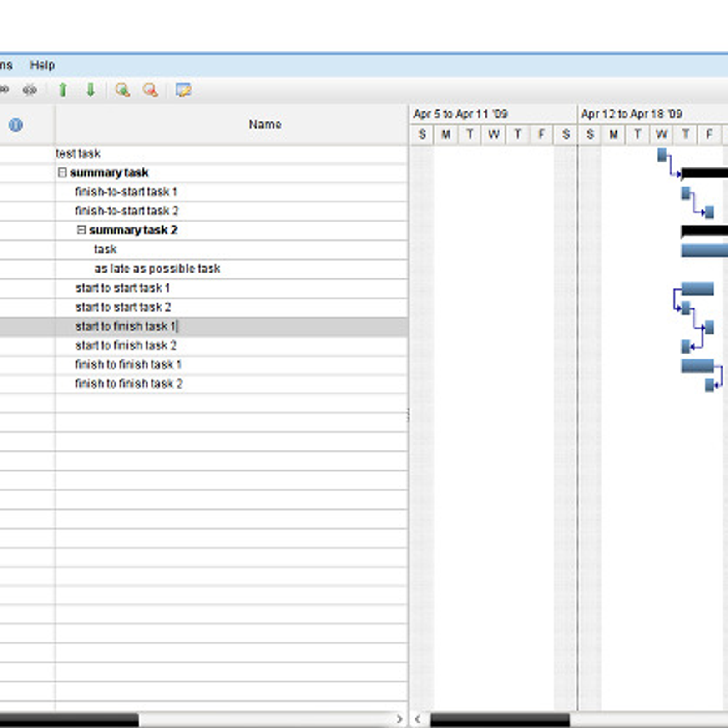Click the Gantt bar for 'start to finish task 2'
728x728 pixels.
(x=686, y=346)
